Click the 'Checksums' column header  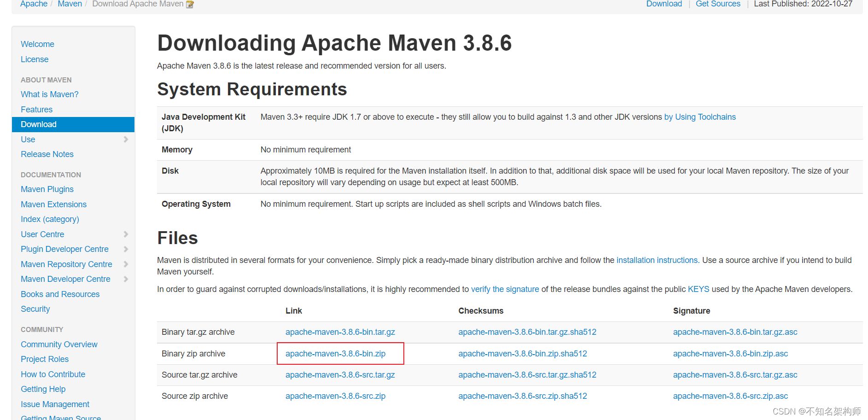[481, 311]
